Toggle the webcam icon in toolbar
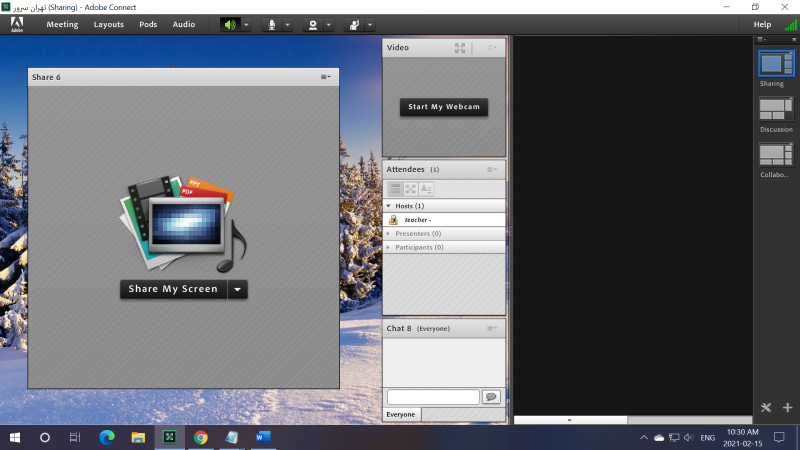800x450 pixels. pos(312,24)
